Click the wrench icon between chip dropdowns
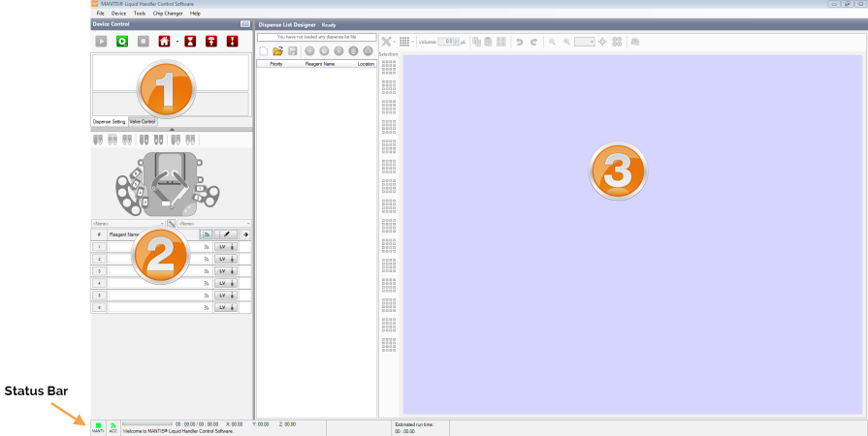The width and height of the screenshot is (868, 436). tap(171, 223)
